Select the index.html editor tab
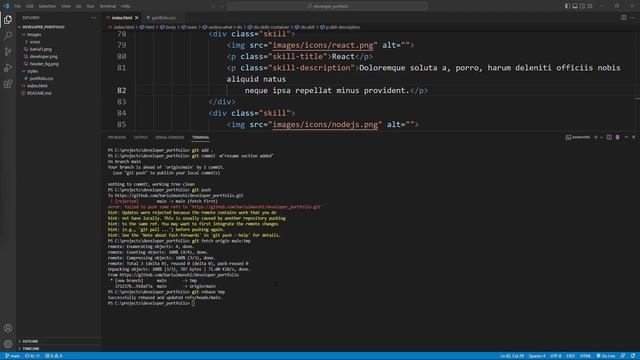This screenshot has width=640, height=360. 122,18
